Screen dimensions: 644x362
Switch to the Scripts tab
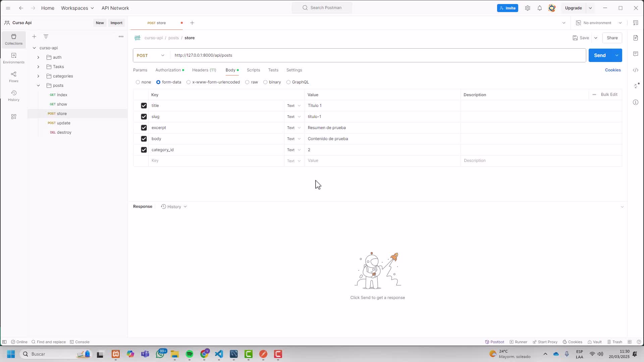(253, 70)
